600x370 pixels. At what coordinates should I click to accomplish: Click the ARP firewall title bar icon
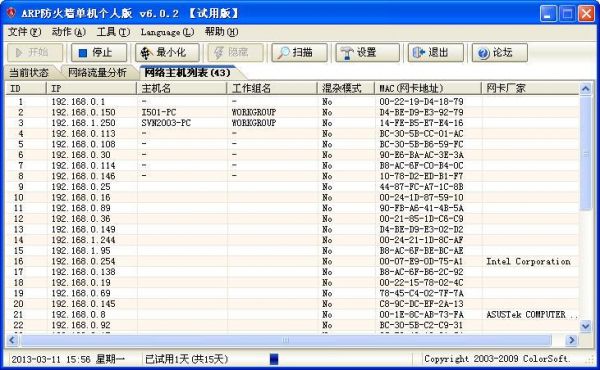pyautogui.click(x=11, y=13)
